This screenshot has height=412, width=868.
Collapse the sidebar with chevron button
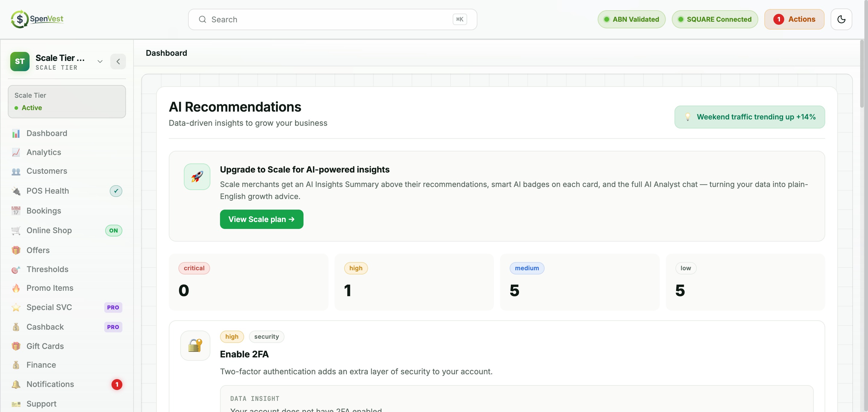point(118,61)
